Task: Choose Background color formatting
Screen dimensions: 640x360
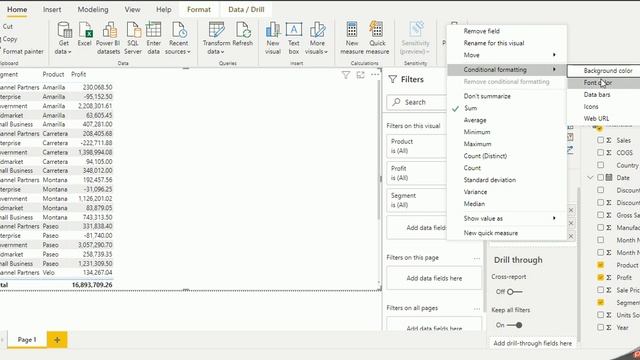Action: tap(604, 71)
